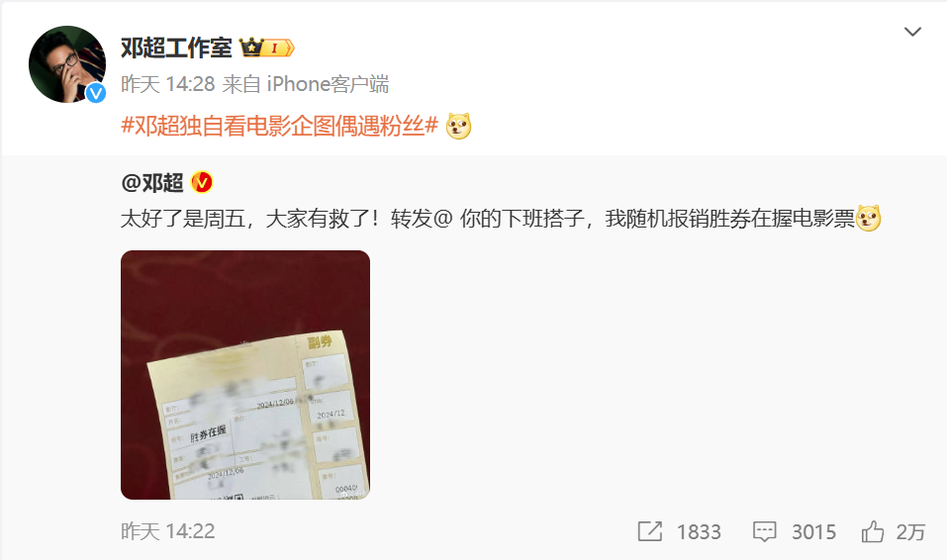Screen dimensions: 947x560
Task: Open original post timestamp 昨天 14:22
Action: tap(168, 531)
